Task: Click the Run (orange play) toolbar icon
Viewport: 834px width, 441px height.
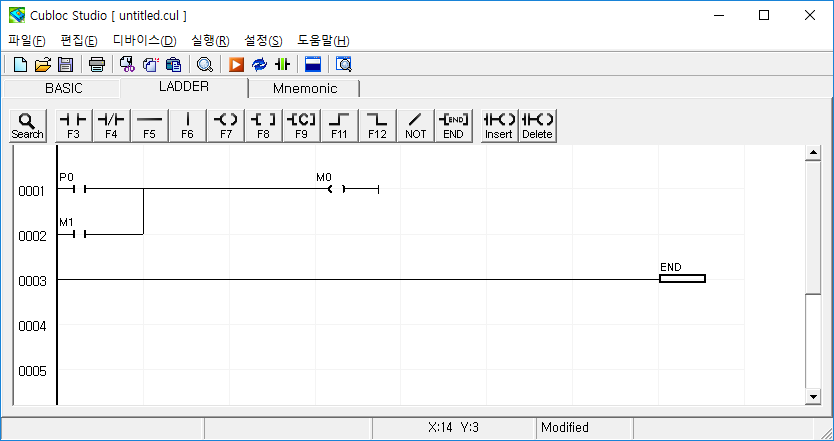Action: coord(236,65)
